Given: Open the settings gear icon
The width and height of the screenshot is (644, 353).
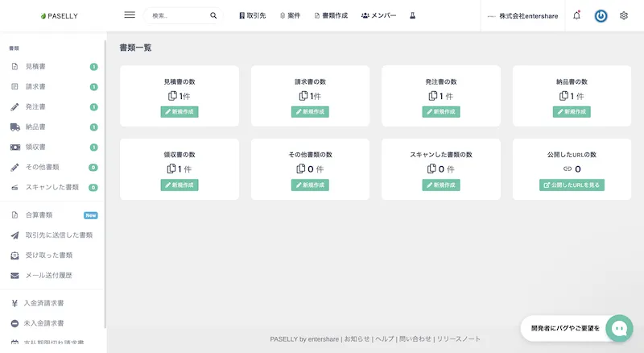Looking at the screenshot, I should (624, 15).
